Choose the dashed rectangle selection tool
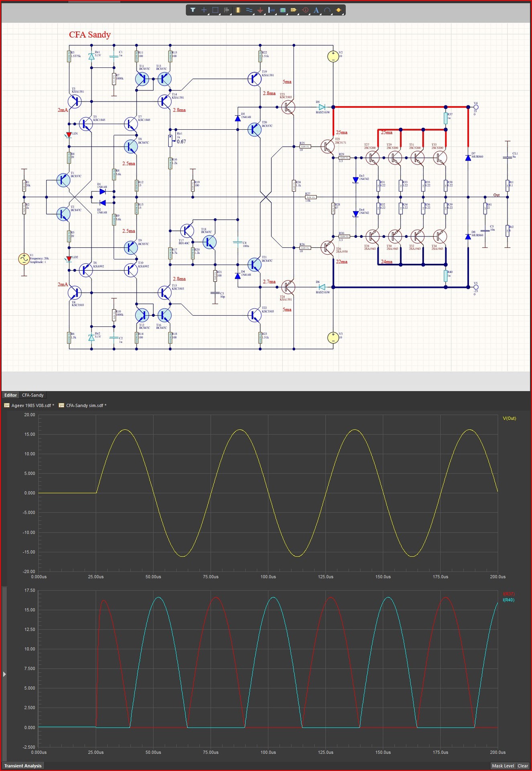The height and width of the screenshot is (771, 532). (215, 10)
